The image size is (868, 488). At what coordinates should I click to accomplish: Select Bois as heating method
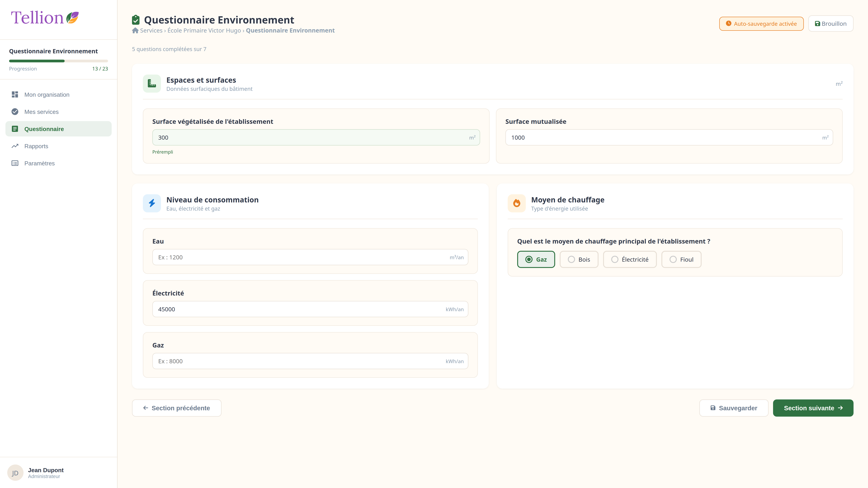(579, 259)
